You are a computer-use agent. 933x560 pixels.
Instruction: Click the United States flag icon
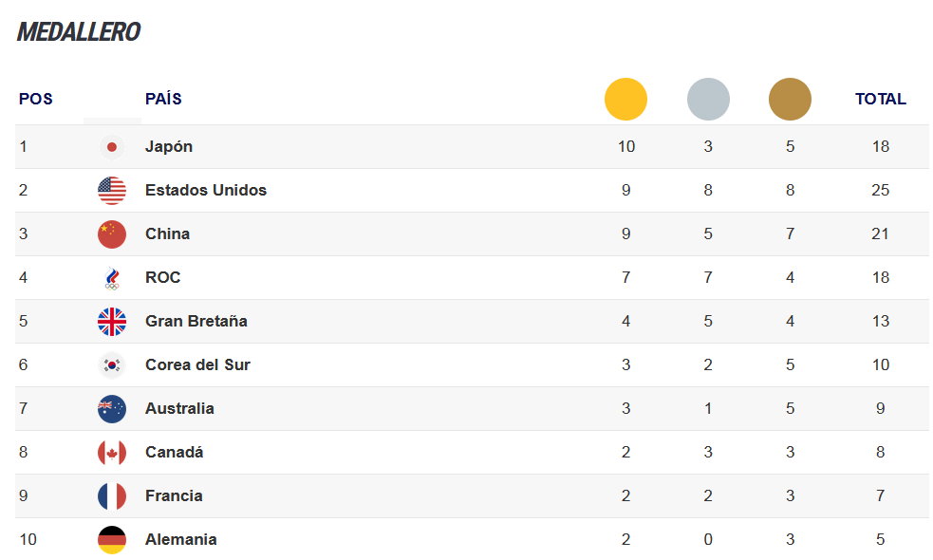click(x=112, y=191)
